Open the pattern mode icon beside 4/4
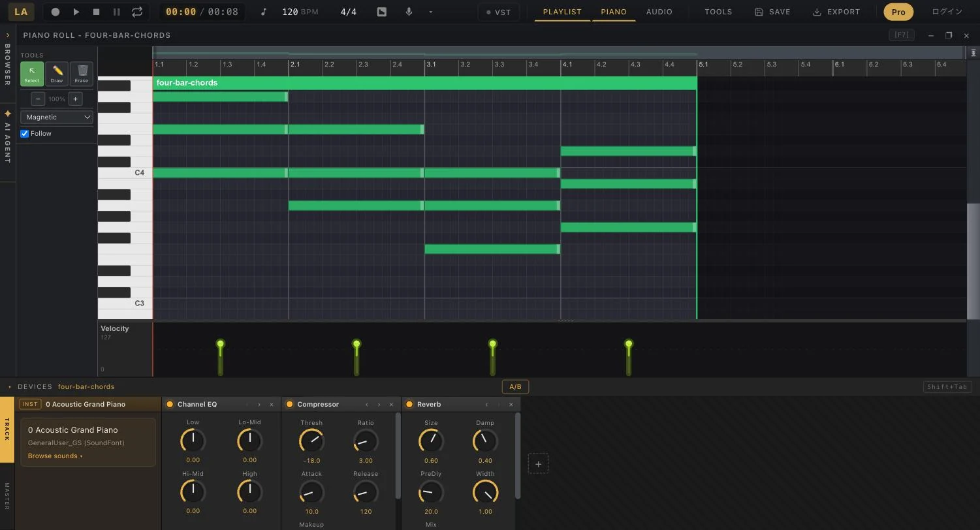Screen dimensions: 980x530 point(382,12)
